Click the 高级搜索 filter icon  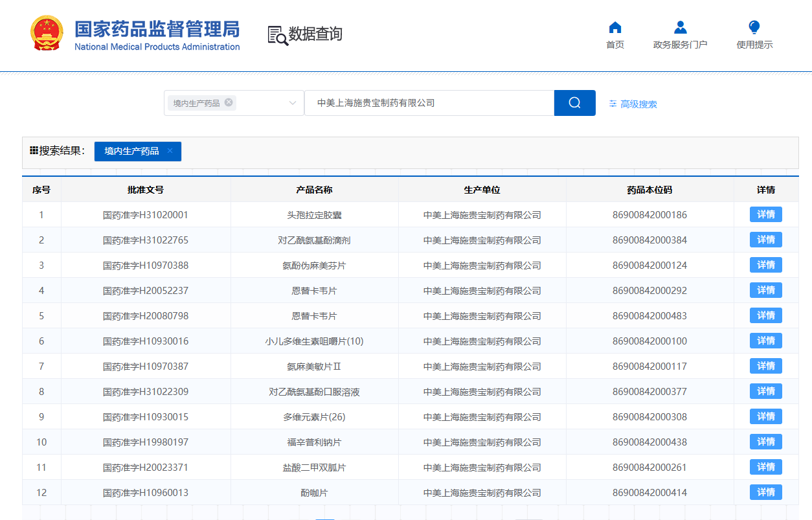(613, 104)
